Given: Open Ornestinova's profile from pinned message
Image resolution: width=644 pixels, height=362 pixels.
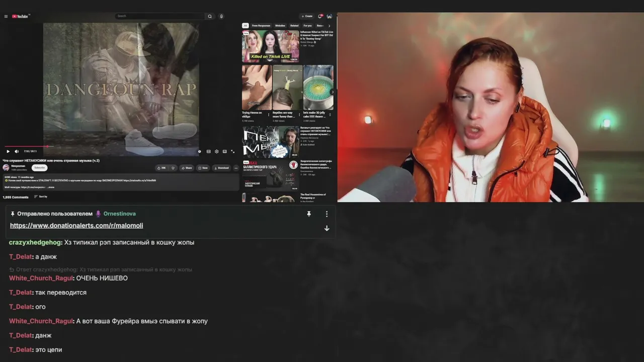Looking at the screenshot, I should (x=119, y=214).
